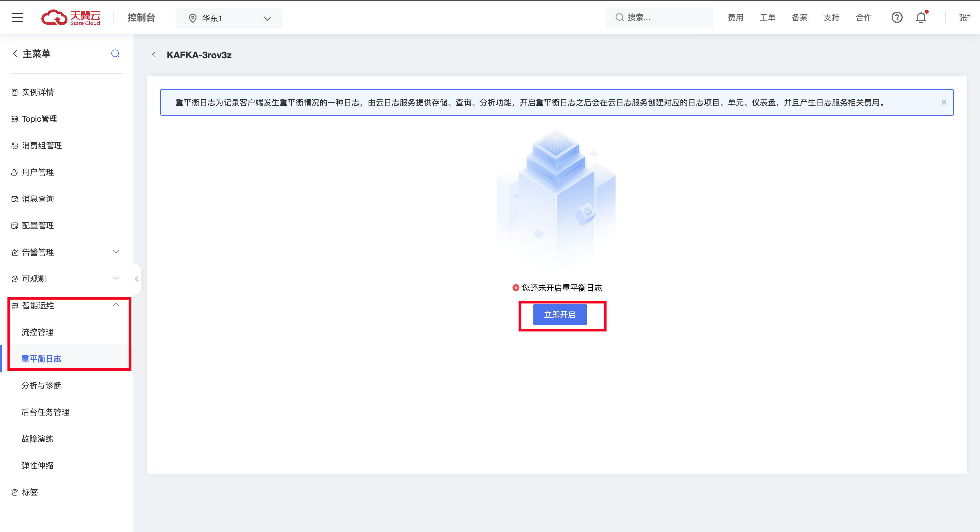
Task: Click the 智能运维 sidebar icon
Action: click(14, 305)
